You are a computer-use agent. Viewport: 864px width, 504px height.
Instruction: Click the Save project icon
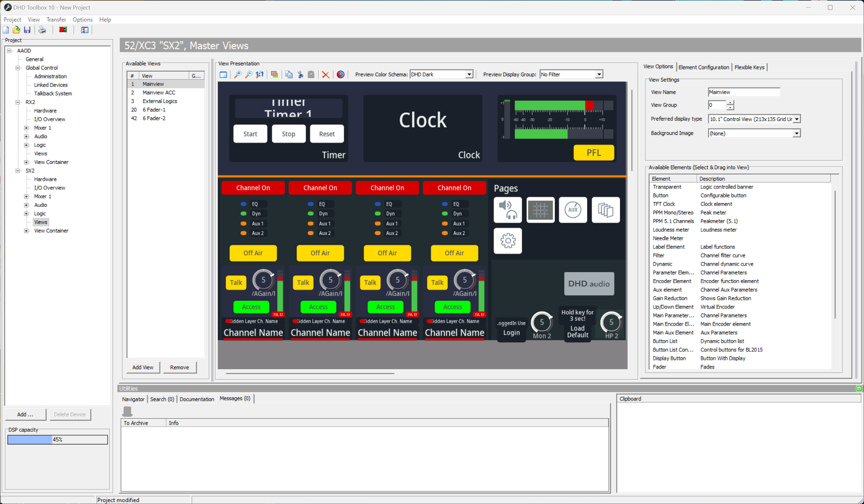point(27,30)
